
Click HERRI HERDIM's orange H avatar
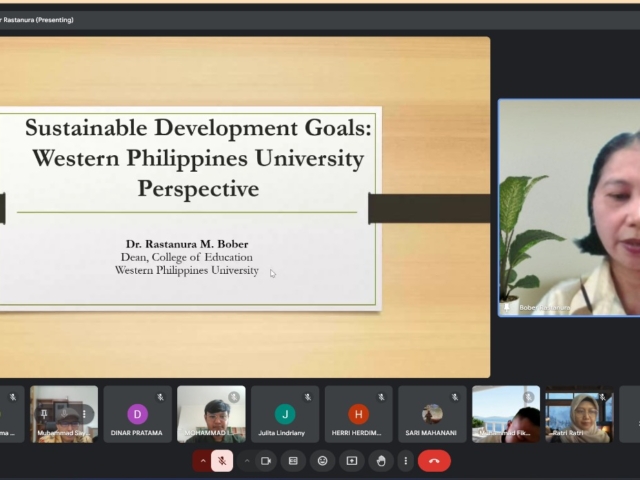[x=358, y=414]
